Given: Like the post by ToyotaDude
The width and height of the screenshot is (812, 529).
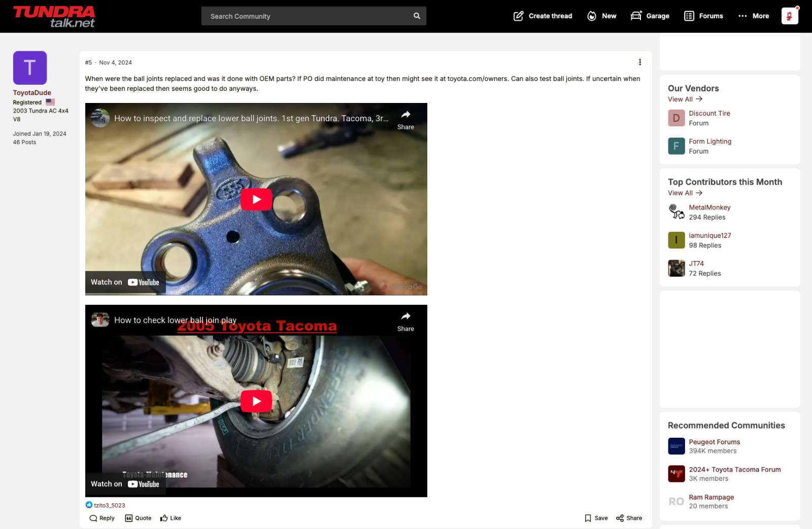Looking at the screenshot, I should (x=171, y=518).
